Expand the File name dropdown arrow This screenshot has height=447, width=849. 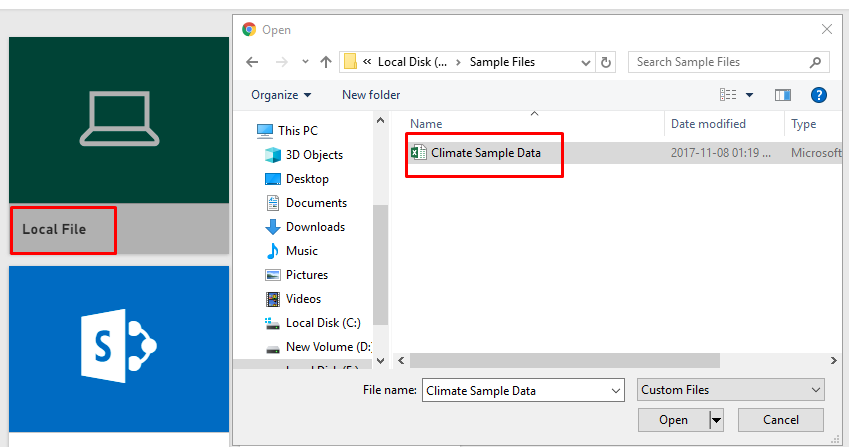[x=616, y=391]
